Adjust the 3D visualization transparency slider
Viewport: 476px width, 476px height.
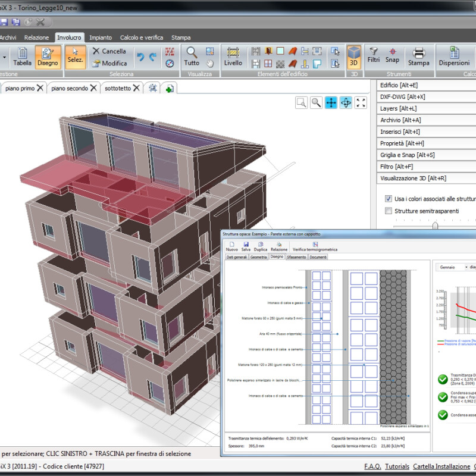tap(435, 226)
